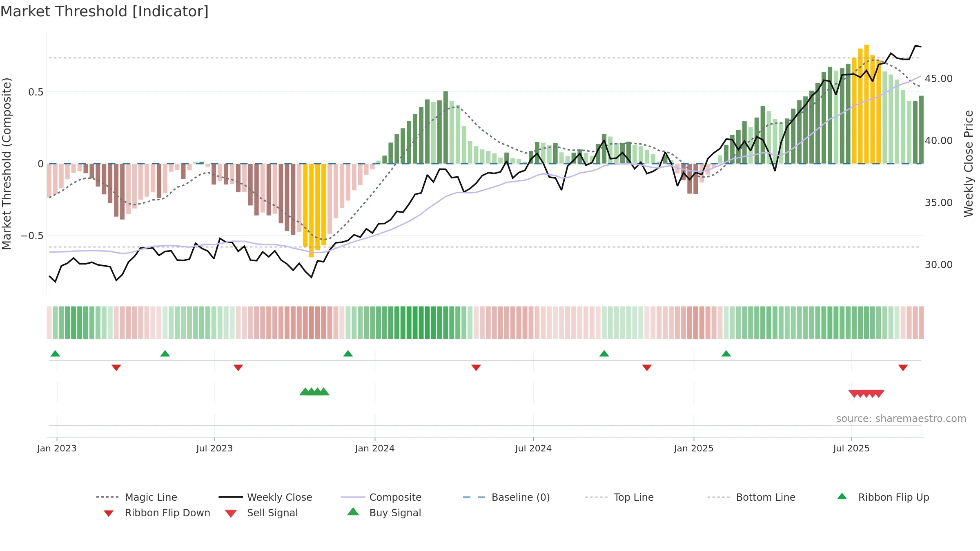
Task: Click the 35.00 price axis label
Action: click(939, 202)
